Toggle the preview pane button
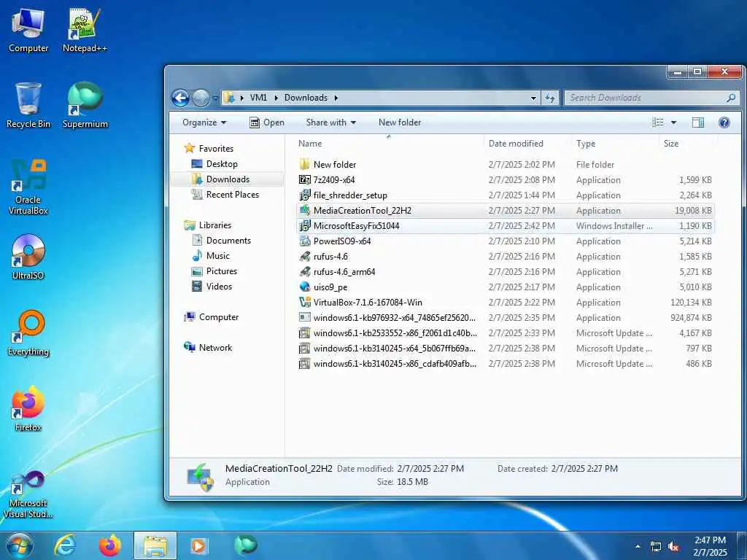 [698, 122]
